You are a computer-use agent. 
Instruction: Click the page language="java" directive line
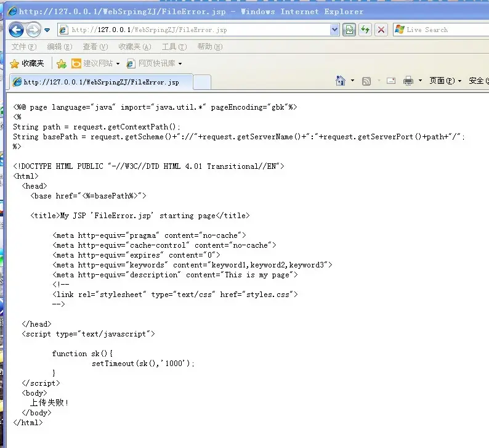[155, 107]
